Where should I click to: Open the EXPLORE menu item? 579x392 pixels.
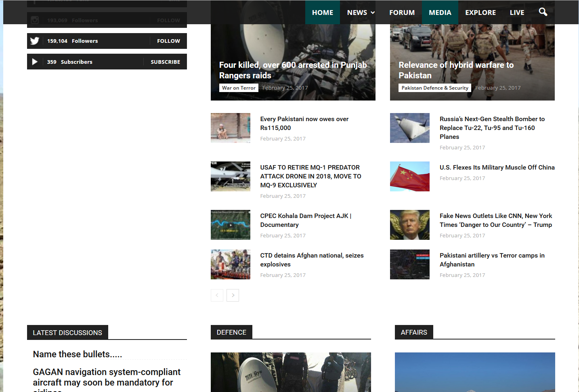(480, 13)
